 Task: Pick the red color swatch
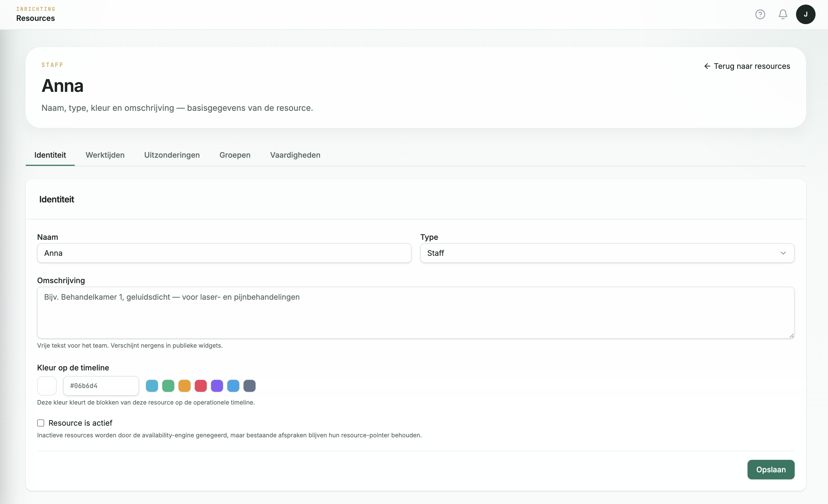coord(200,386)
